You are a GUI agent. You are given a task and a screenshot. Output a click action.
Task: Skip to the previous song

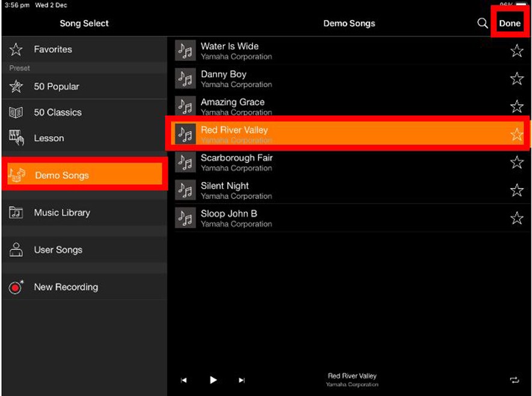[184, 380]
